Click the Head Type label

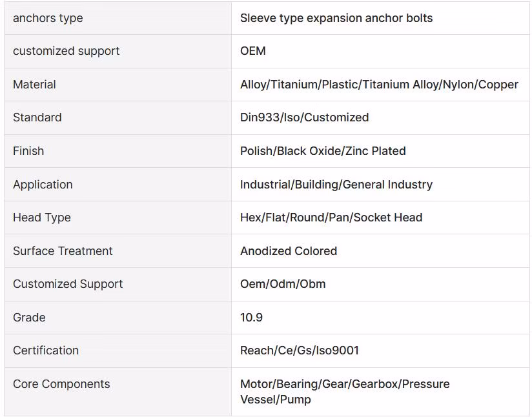tap(42, 218)
